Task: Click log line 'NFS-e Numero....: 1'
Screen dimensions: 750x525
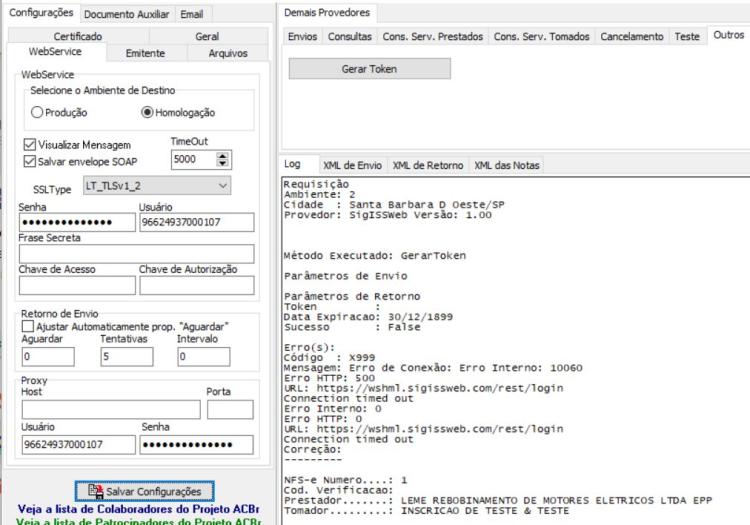Action: pos(345,480)
